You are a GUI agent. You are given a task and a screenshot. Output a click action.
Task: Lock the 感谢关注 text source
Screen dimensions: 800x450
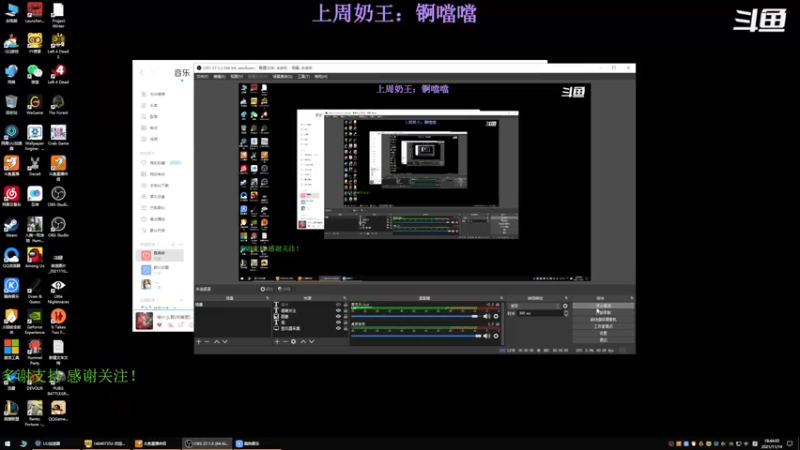pos(345,310)
